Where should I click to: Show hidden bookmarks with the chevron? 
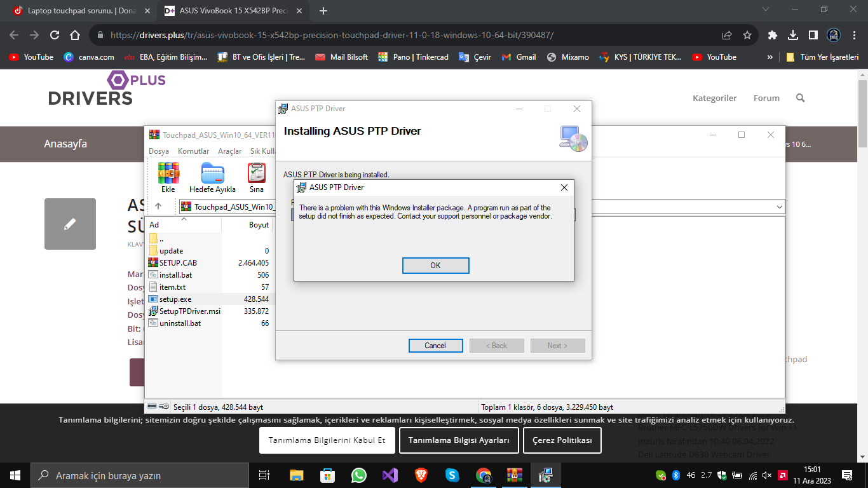click(770, 57)
